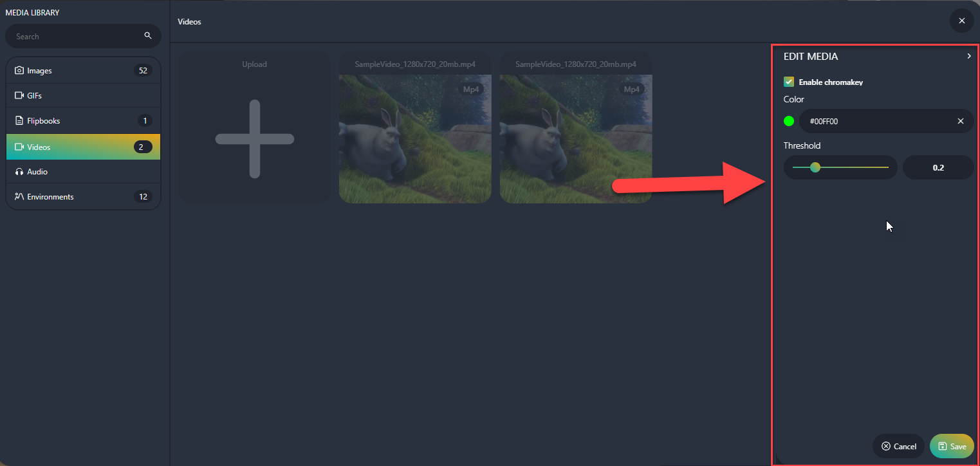Save the media edits
Image resolution: width=980 pixels, height=466 pixels.
coord(952,446)
